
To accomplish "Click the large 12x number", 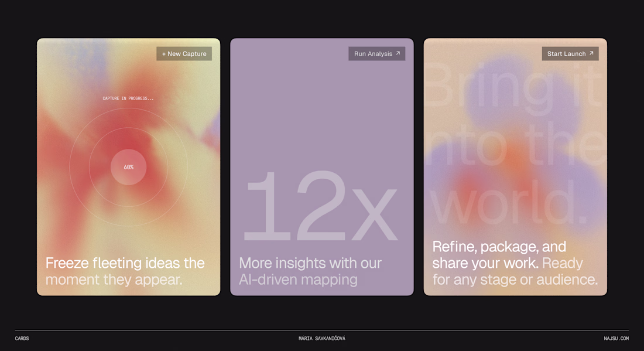I will coord(320,206).
